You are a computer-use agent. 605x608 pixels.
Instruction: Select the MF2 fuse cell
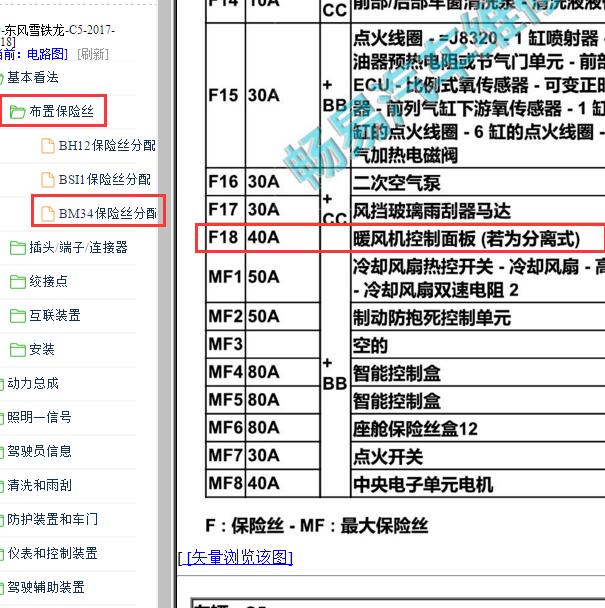coord(225,316)
